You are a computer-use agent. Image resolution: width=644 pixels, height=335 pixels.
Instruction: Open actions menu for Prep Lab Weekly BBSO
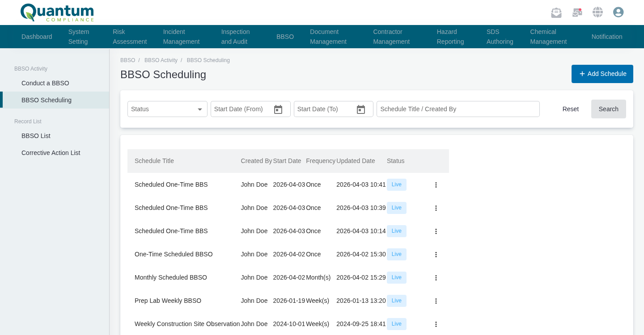(x=436, y=301)
